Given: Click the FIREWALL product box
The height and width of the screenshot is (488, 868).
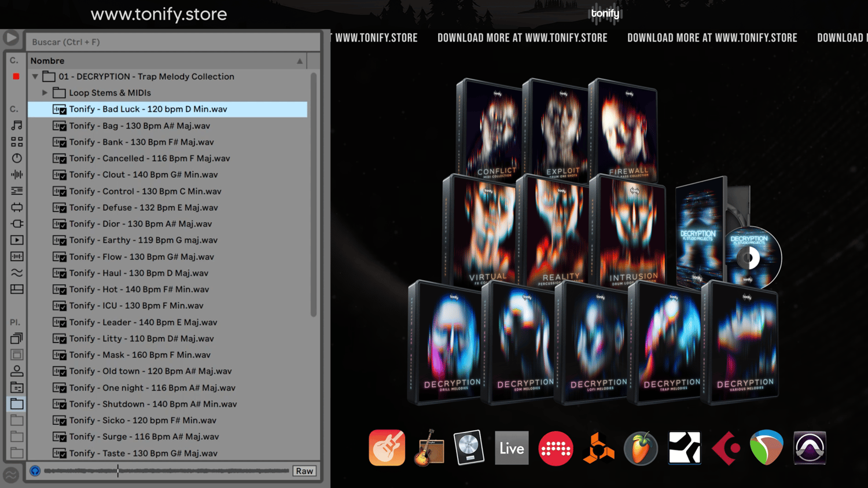Looking at the screenshot, I should (623, 129).
